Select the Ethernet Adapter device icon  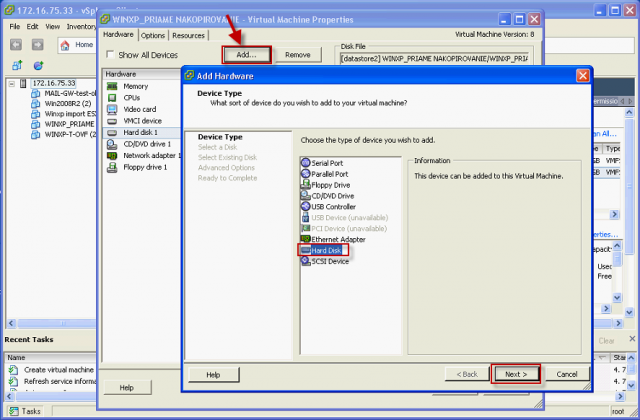click(x=305, y=239)
